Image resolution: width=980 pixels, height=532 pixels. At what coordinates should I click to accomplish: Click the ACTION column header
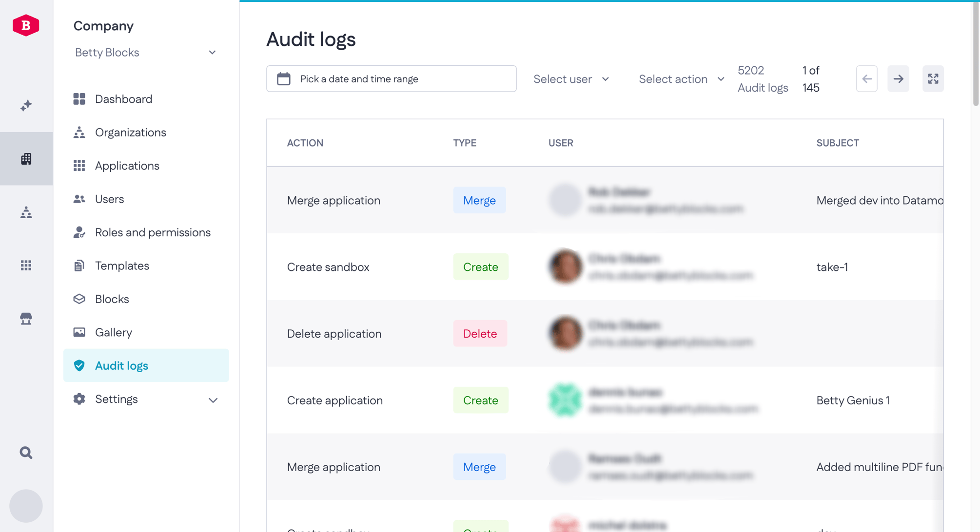tap(305, 143)
